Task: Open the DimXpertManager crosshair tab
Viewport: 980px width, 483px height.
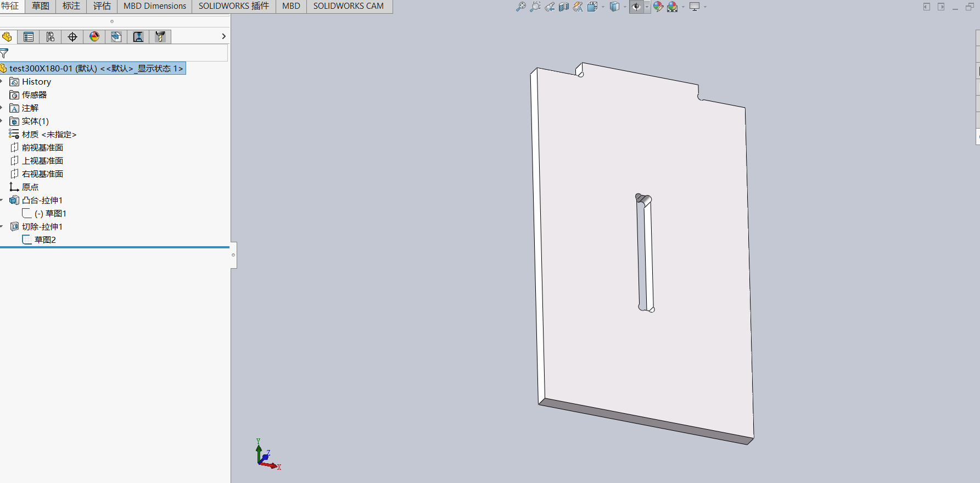Action: [x=72, y=37]
